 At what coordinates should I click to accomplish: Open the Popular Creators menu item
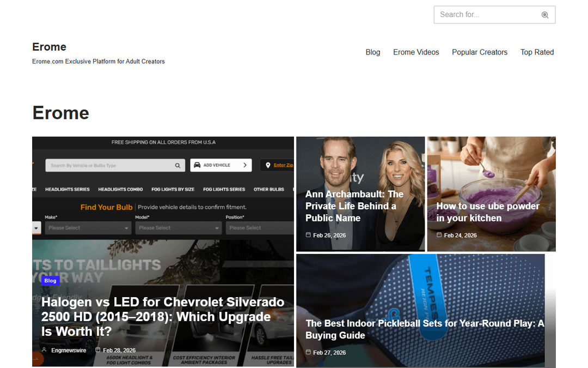coord(480,52)
